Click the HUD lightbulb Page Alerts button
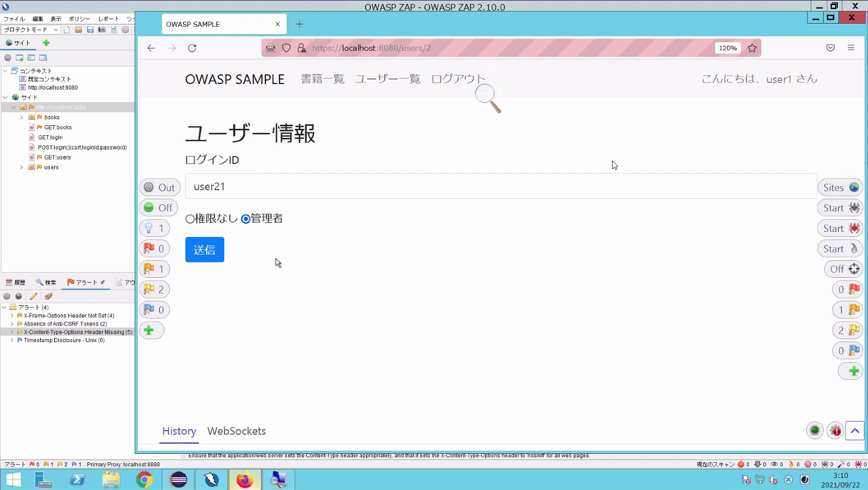The height and width of the screenshot is (490, 868). [154, 228]
